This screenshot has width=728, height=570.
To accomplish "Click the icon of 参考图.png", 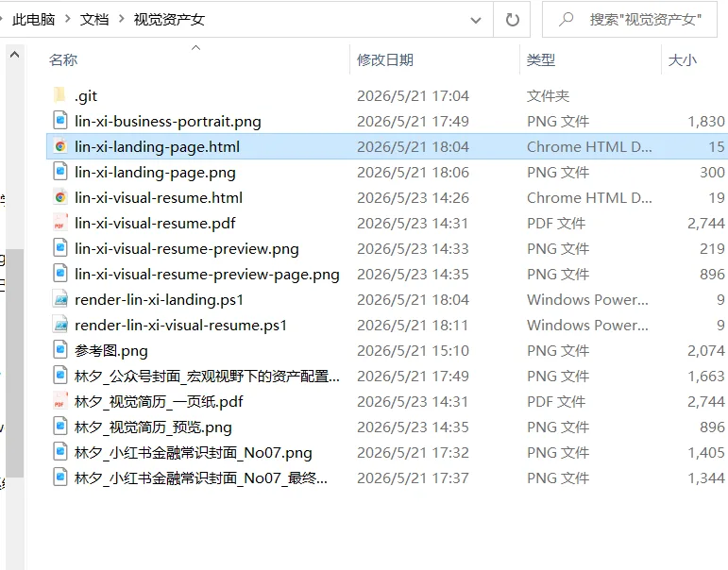I will coord(59,350).
